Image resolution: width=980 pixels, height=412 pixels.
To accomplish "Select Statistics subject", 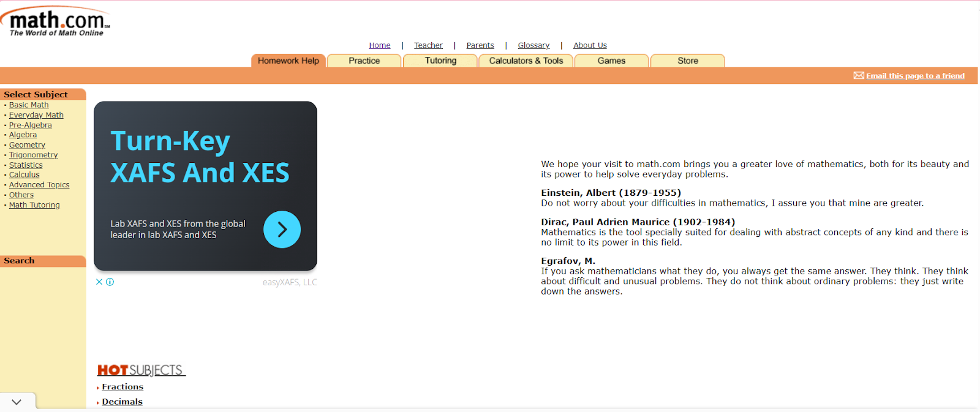I will 26,165.
